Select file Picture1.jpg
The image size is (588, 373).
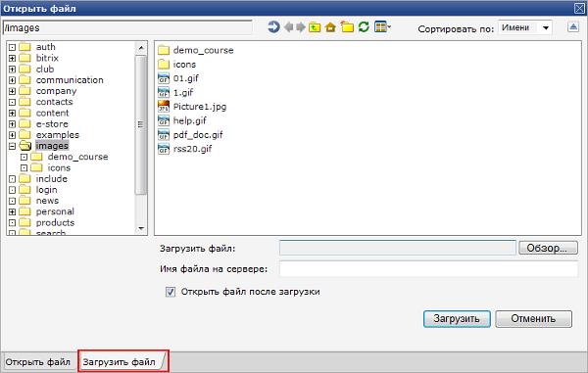192,107
